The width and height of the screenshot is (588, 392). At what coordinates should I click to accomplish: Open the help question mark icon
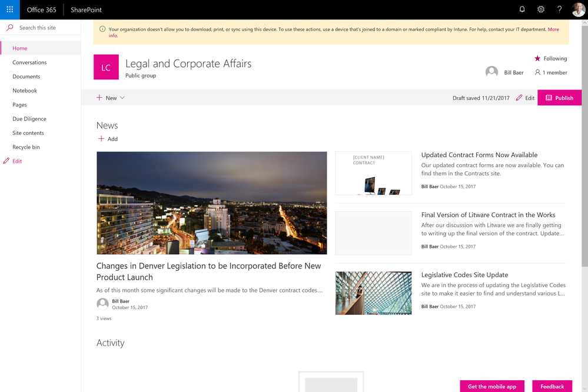point(560,9)
